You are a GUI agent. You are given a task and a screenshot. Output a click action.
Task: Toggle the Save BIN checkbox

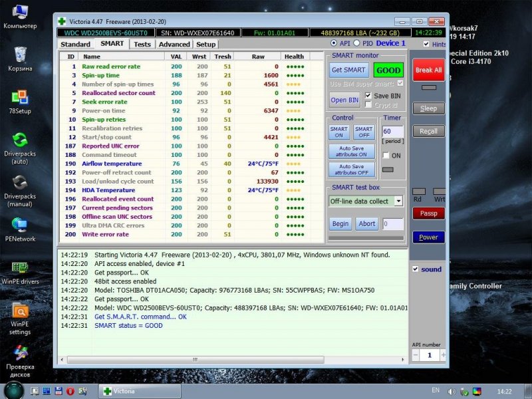(368, 95)
